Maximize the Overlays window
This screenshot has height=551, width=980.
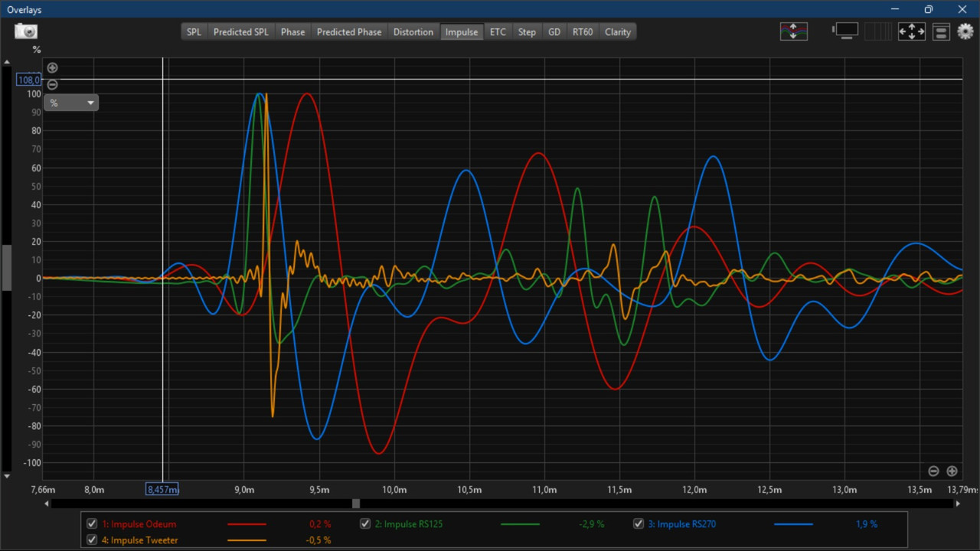(x=928, y=9)
